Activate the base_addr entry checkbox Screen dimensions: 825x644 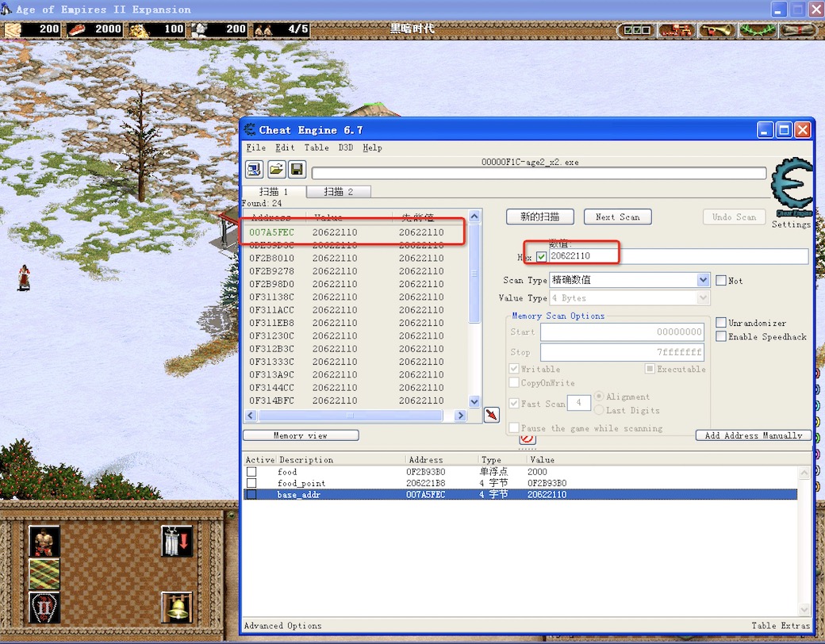[251, 495]
